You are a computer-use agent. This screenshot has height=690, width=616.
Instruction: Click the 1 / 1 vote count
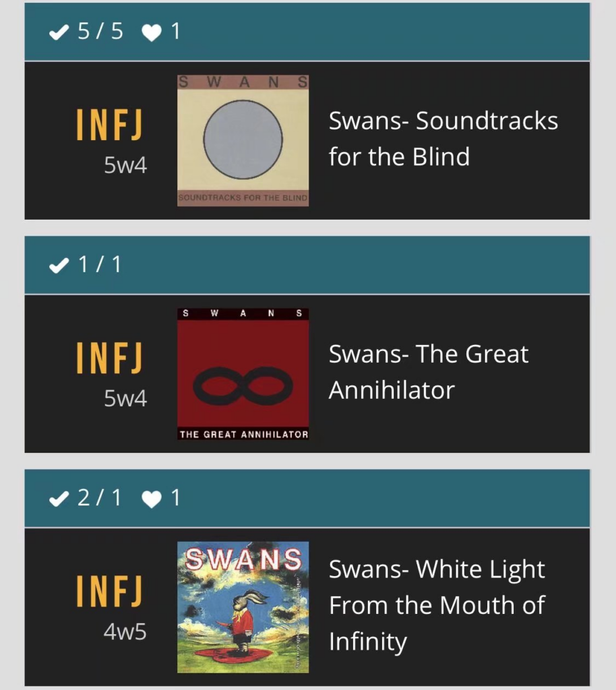(100, 265)
